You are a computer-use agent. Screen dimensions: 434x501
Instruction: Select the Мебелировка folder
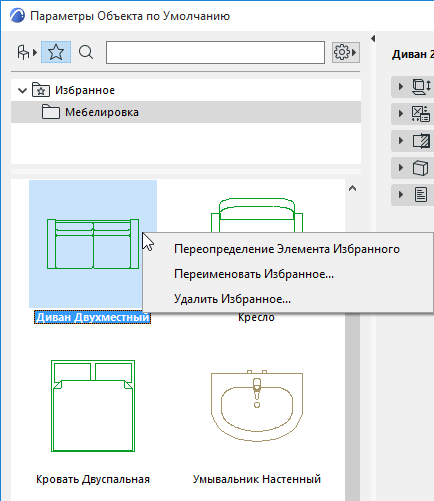(x=186, y=112)
